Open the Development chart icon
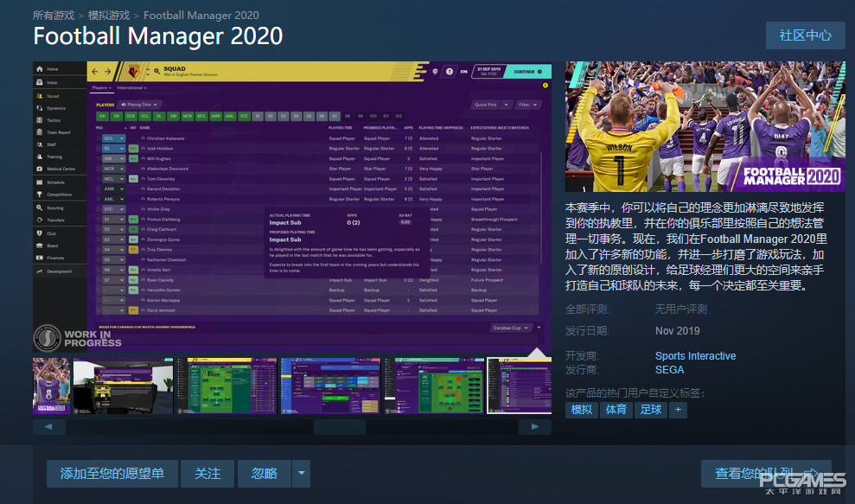This screenshot has height=504, width=855. [x=39, y=271]
